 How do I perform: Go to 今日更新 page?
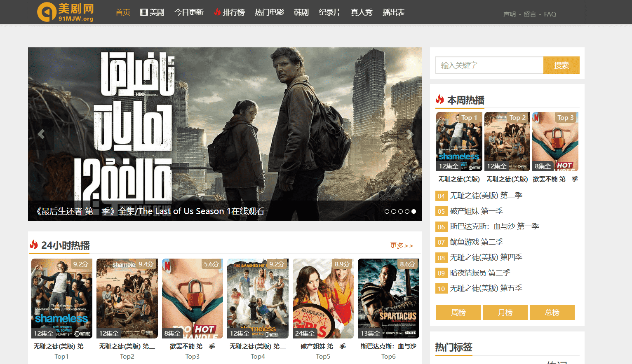pyautogui.click(x=189, y=12)
